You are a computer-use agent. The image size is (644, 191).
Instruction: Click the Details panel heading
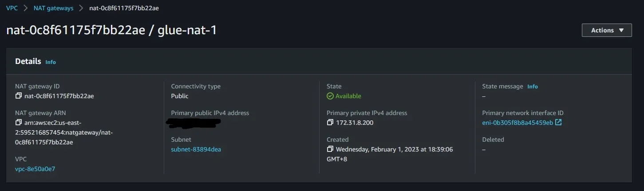click(28, 61)
